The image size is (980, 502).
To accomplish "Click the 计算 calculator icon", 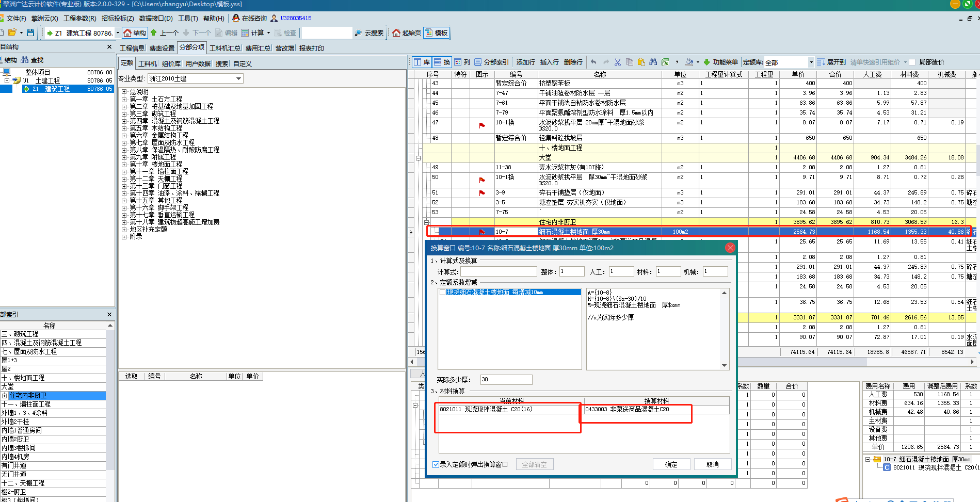I will coord(245,33).
